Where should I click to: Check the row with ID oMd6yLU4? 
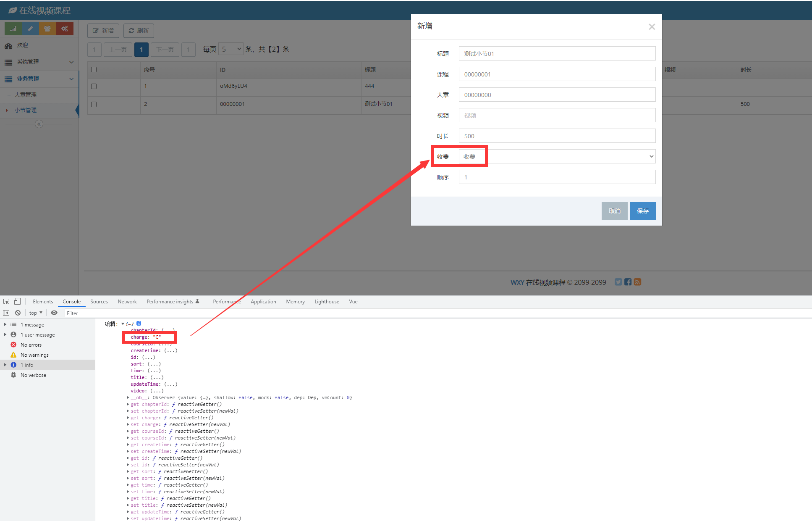[94, 86]
